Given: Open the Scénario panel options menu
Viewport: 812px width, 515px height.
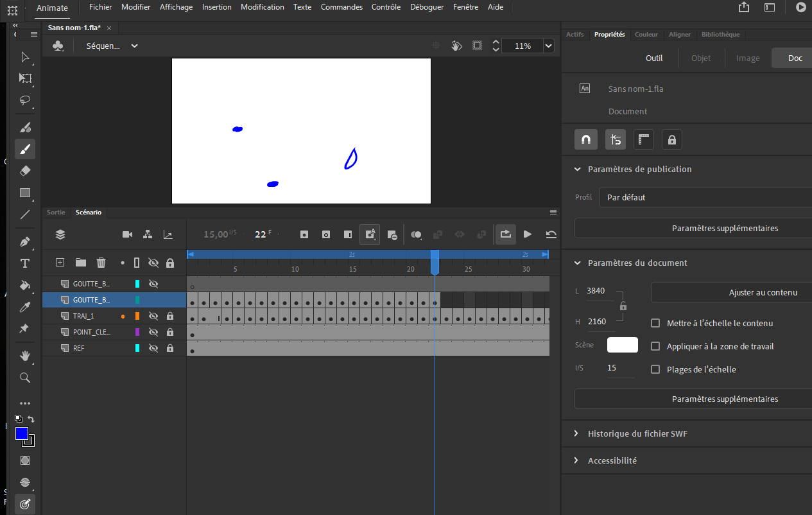Looking at the screenshot, I should coord(553,212).
